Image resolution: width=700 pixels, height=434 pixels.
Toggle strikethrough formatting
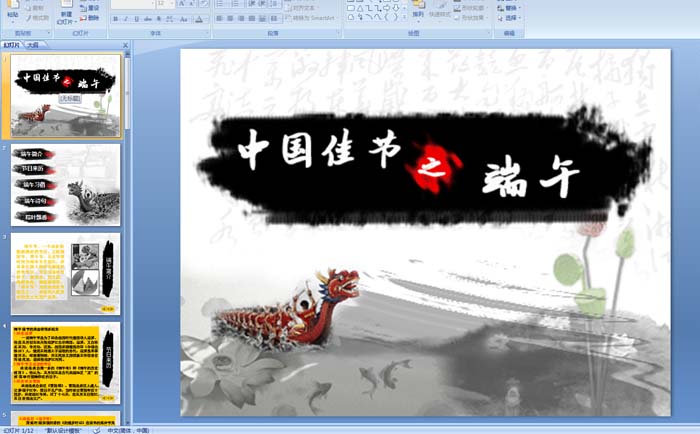[148, 19]
